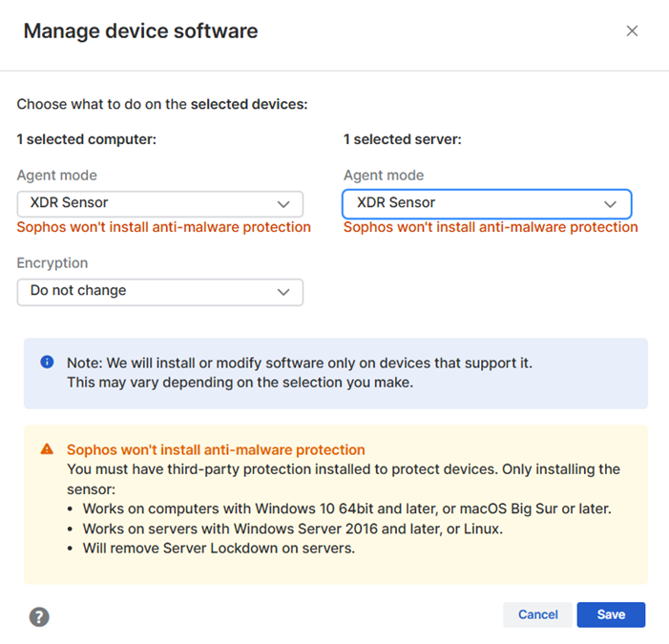Click the Encryption dropdown chevron arrow
This screenshot has height=644, width=669.
(x=283, y=291)
